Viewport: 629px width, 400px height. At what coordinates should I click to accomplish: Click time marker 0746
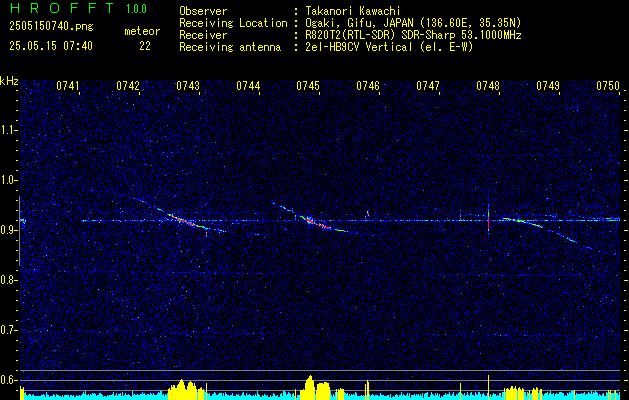368,86
